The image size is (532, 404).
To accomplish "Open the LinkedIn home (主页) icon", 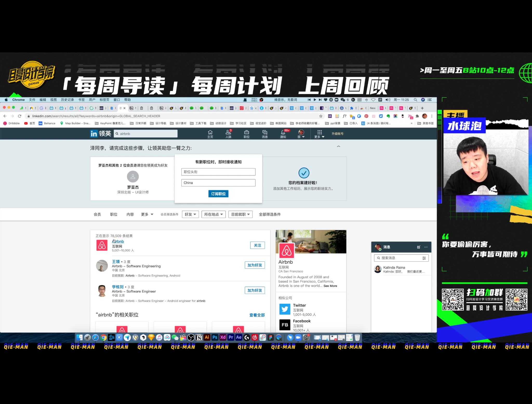I will [x=210, y=134].
